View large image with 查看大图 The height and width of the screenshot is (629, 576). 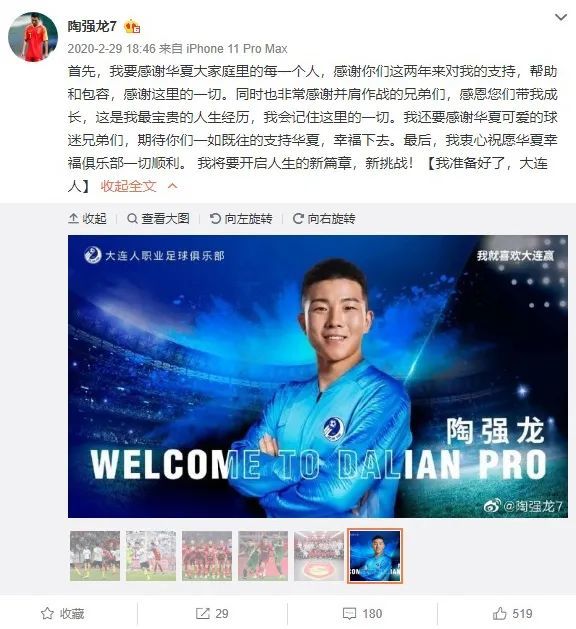coord(158,219)
